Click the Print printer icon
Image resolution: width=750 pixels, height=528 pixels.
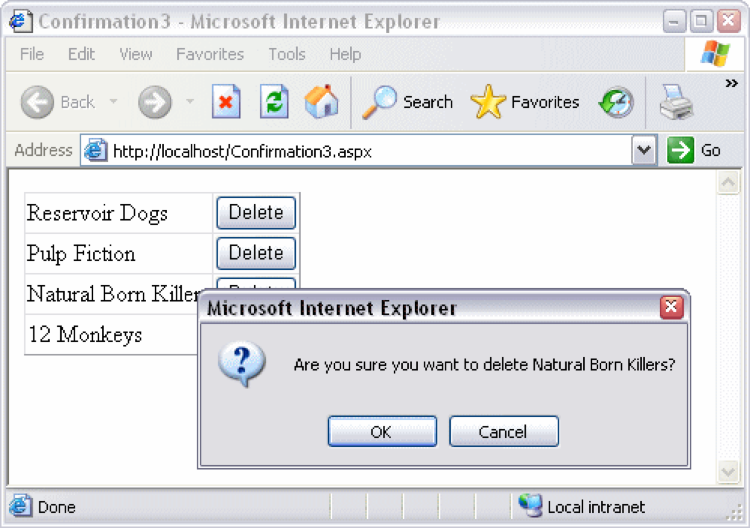(676, 102)
